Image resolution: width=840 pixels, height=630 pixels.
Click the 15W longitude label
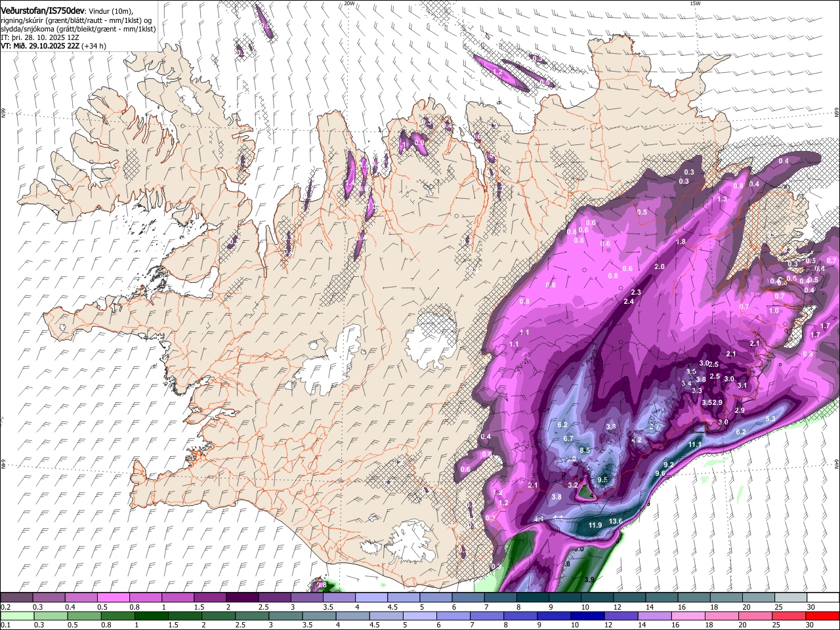click(696, 3)
